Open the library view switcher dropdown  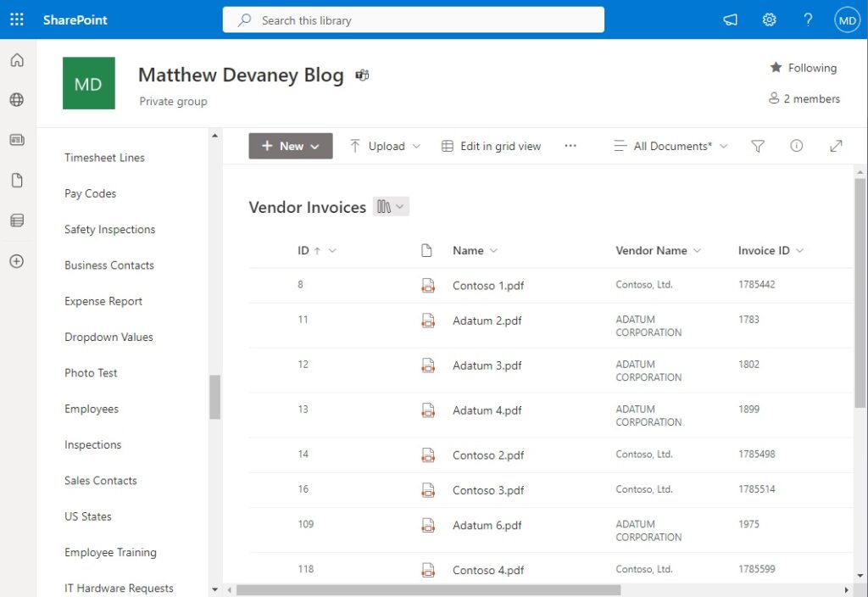(x=391, y=207)
